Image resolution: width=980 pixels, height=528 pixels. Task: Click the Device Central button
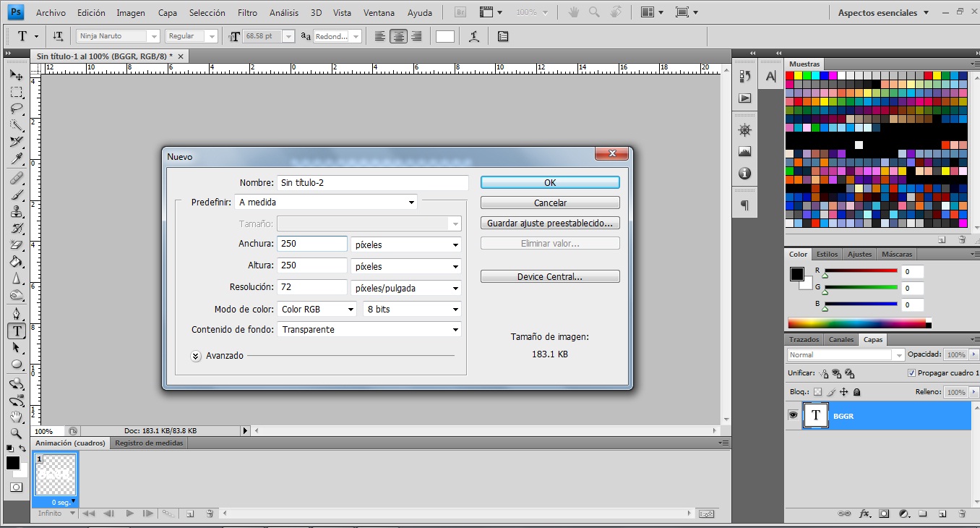[550, 276]
